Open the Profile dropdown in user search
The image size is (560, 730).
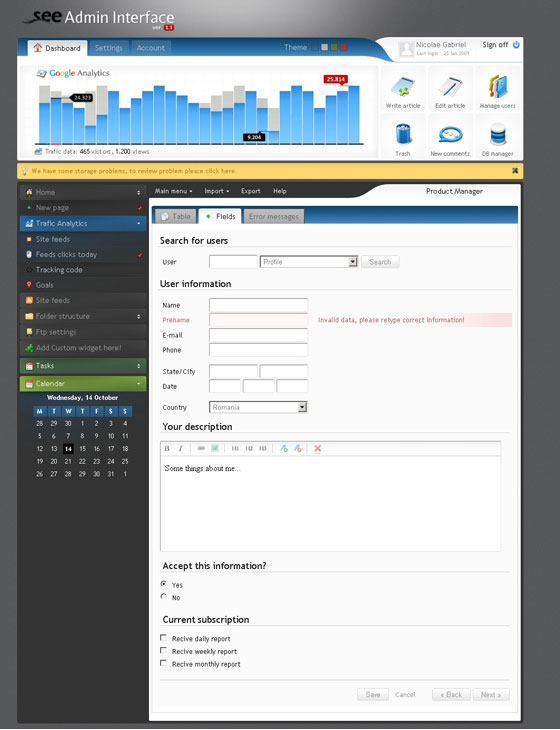[309, 262]
